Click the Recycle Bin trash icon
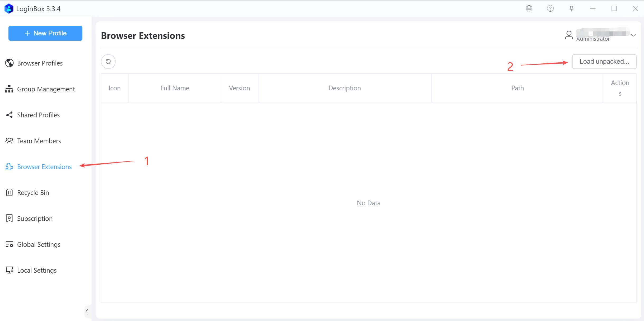 (9, 192)
